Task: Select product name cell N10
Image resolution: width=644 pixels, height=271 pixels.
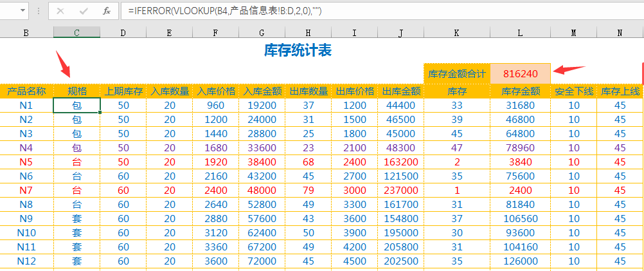Action: tap(26, 233)
